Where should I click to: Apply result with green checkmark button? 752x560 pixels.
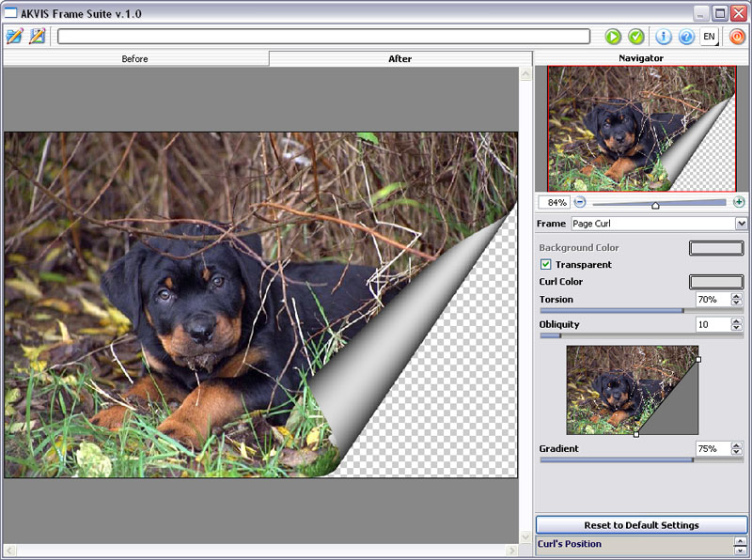[x=636, y=37]
